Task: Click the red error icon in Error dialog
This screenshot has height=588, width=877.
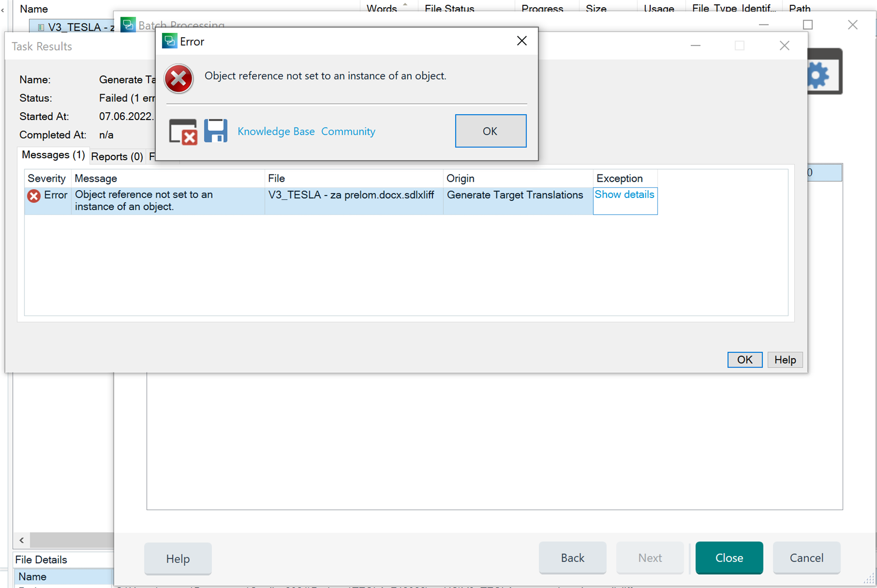Action: coord(178,78)
